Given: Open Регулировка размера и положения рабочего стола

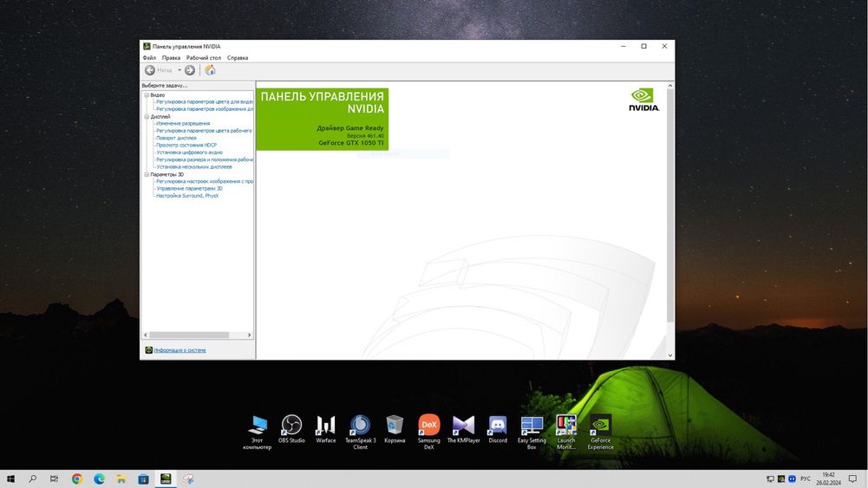Looking at the screenshot, I should point(205,159).
